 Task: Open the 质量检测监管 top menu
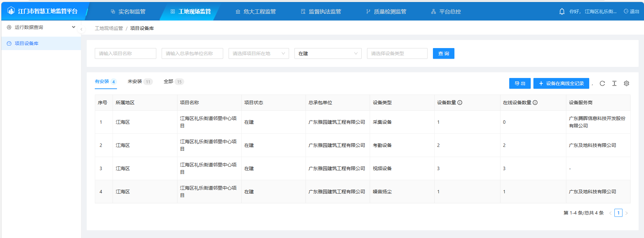coord(386,11)
